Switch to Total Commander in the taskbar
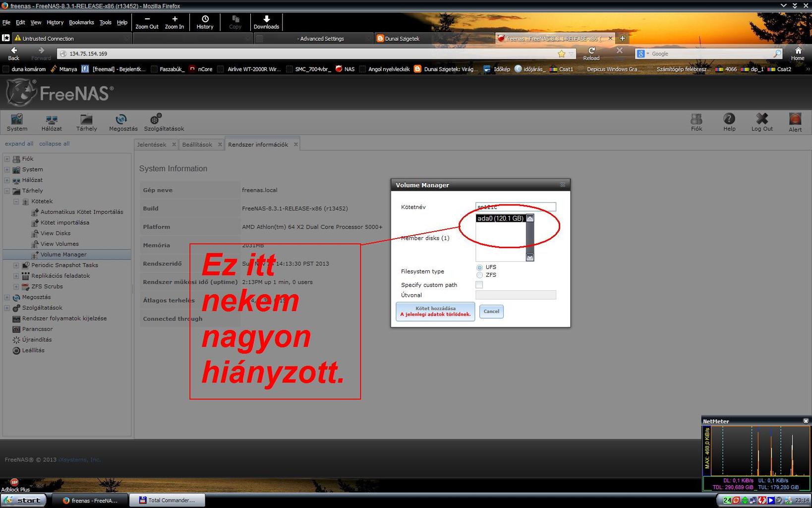This screenshot has height=508, width=812. pyautogui.click(x=167, y=500)
